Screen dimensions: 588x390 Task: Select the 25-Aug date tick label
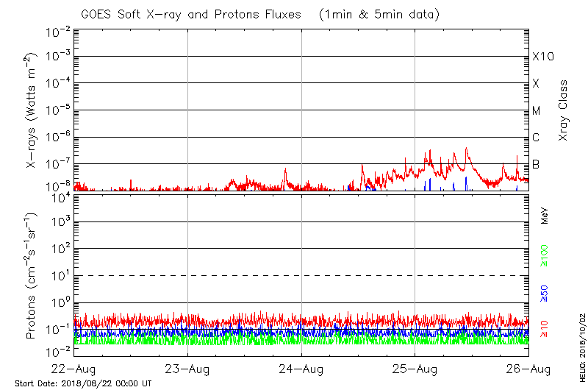click(415, 368)
